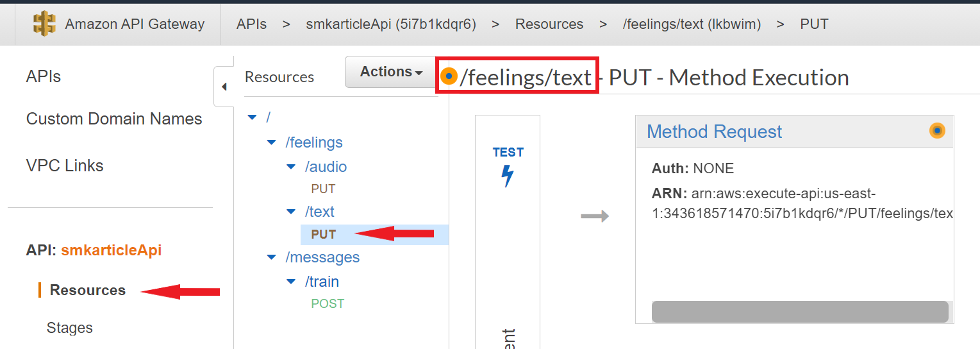Click Resources in the breadcrumb
The width and height of the screenshot is (980, 349).
tap(549, 24)
